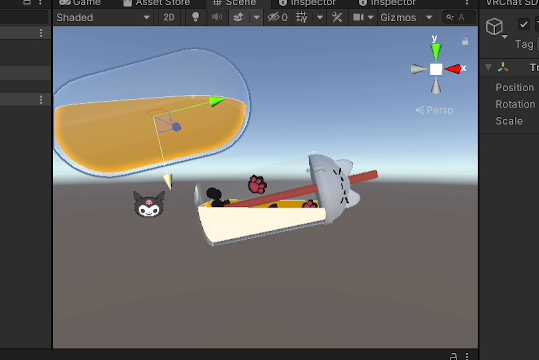Viewport: 539px width, 360px height.
Task: Toggle scene effects (skybox) icon
Action: (x=238, y=17)
